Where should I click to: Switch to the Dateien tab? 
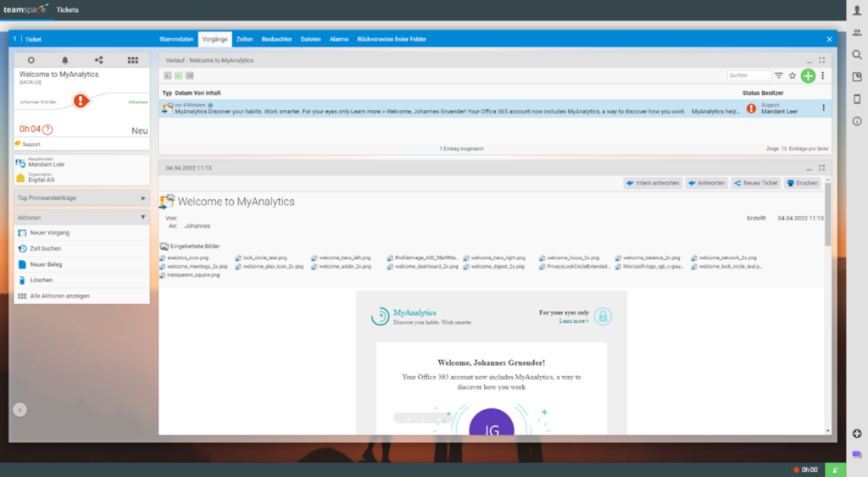coord(310,39)
